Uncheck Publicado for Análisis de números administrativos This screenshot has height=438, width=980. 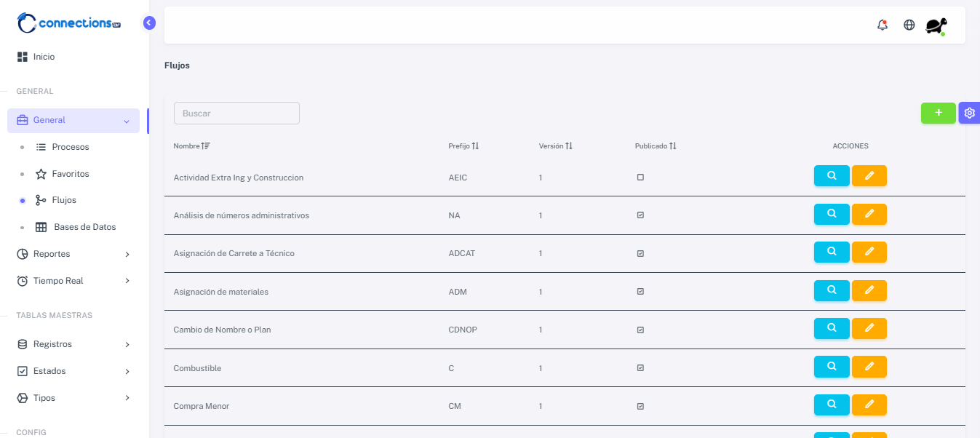(640, 215)
